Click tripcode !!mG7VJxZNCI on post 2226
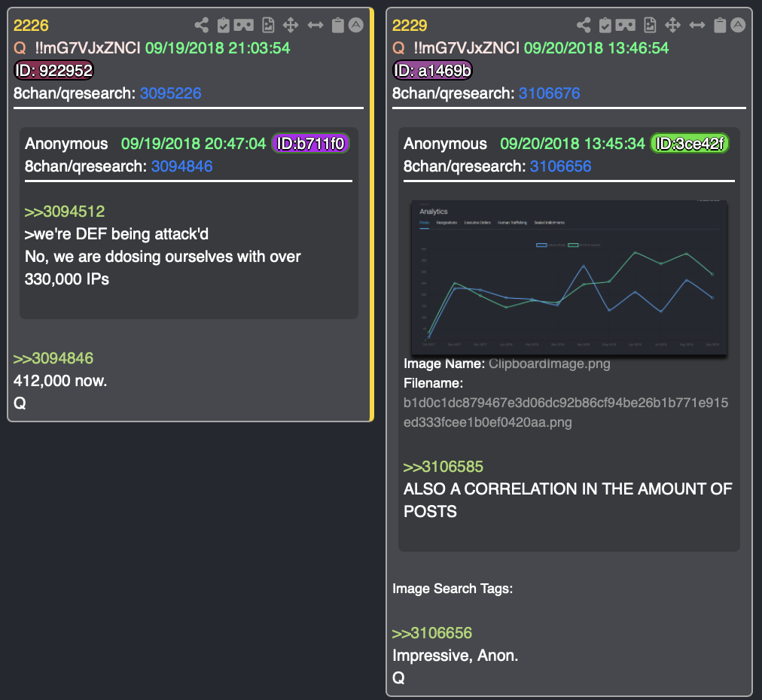Screen dimensions: 762x700 point(87,48)
